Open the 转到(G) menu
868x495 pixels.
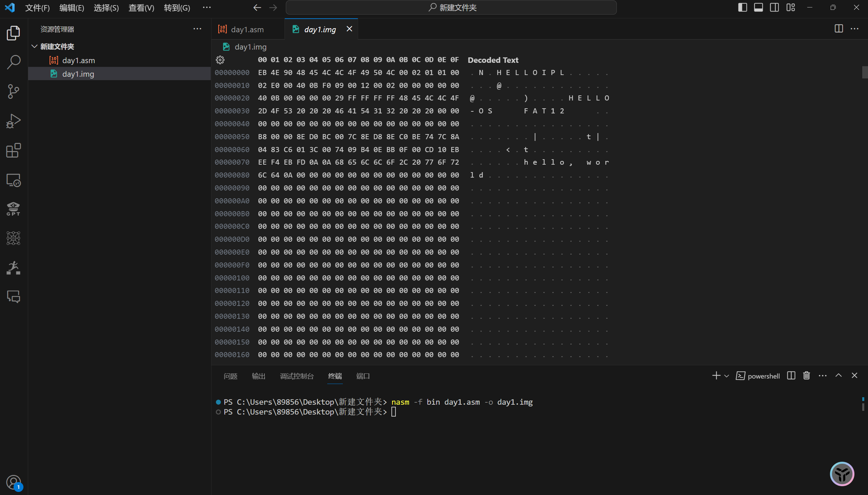click(x=177, y=7)
